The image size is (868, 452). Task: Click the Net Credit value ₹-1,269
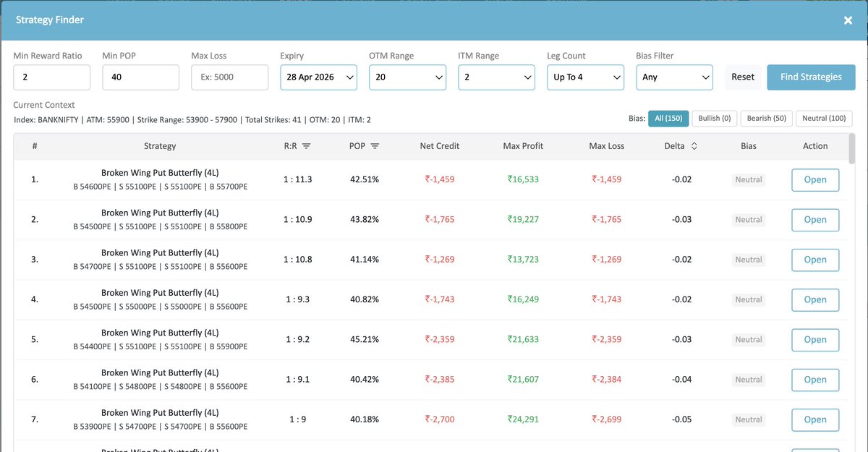(x=440, y=259)
